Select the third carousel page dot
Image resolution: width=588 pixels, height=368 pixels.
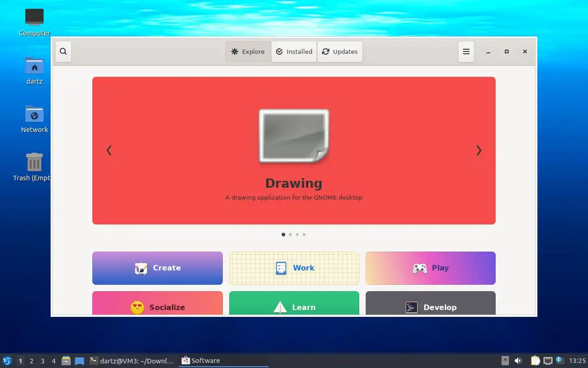297,235
